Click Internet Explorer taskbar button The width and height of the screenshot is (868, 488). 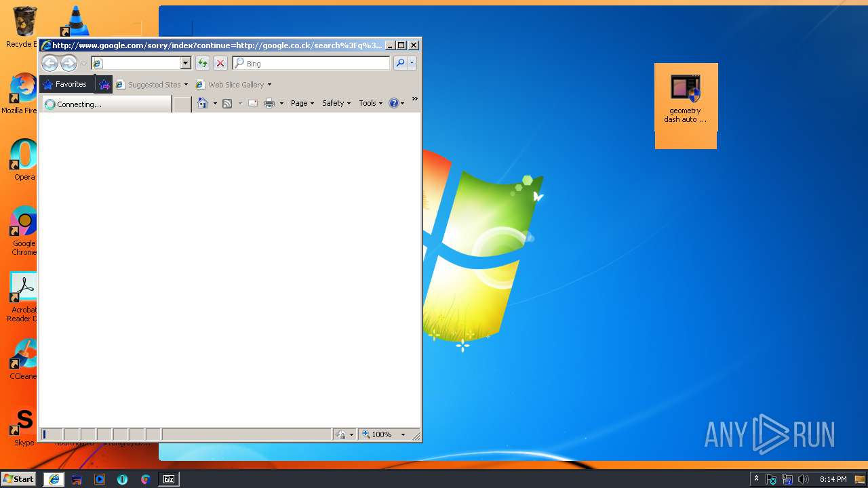(54, 479)
